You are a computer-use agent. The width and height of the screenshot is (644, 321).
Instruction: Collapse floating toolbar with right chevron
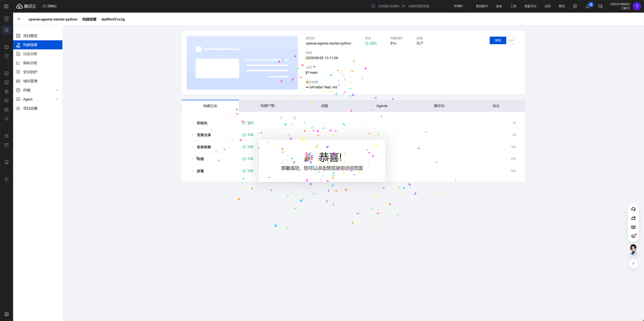tap(633, 264)
